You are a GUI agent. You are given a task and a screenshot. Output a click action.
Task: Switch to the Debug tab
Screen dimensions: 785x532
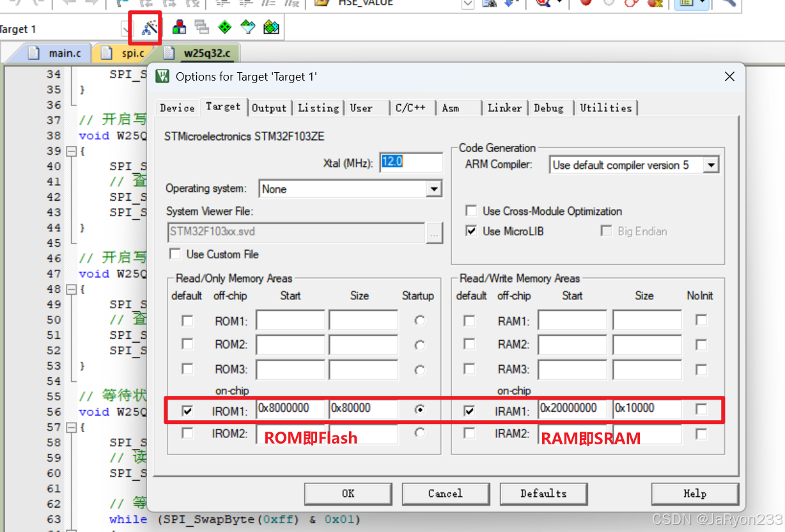549,108
